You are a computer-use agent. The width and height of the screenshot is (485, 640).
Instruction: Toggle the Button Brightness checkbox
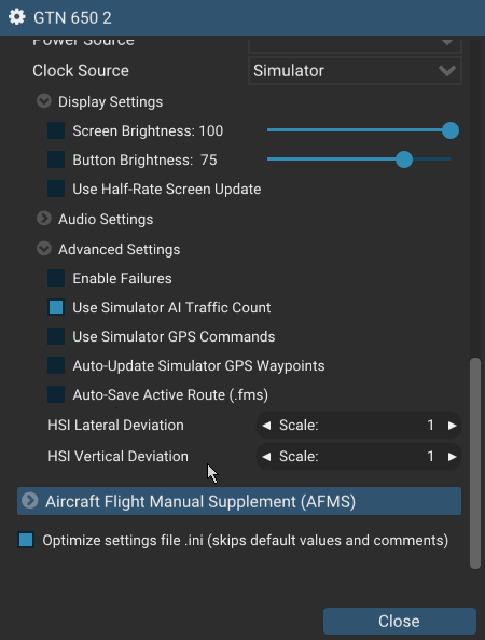[x=56, y=160]
